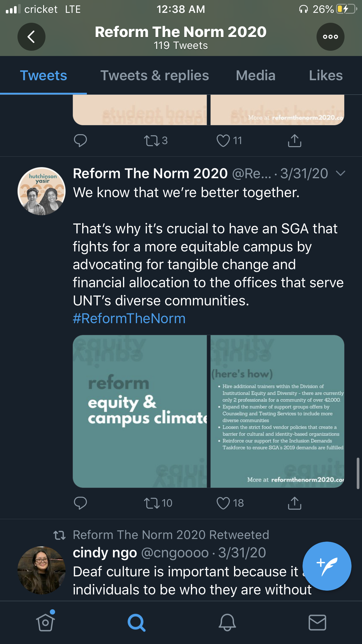Open the Search tab icon

click(x=136, y=622)
